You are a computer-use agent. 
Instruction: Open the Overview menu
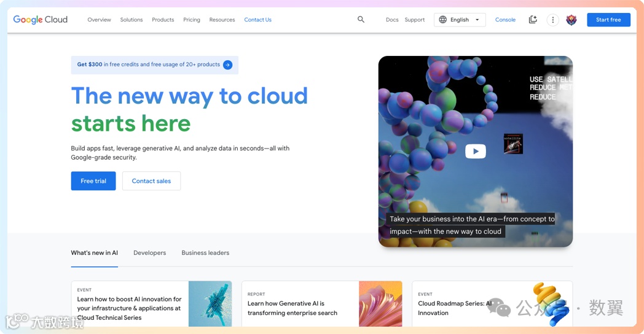click(99, 20)
